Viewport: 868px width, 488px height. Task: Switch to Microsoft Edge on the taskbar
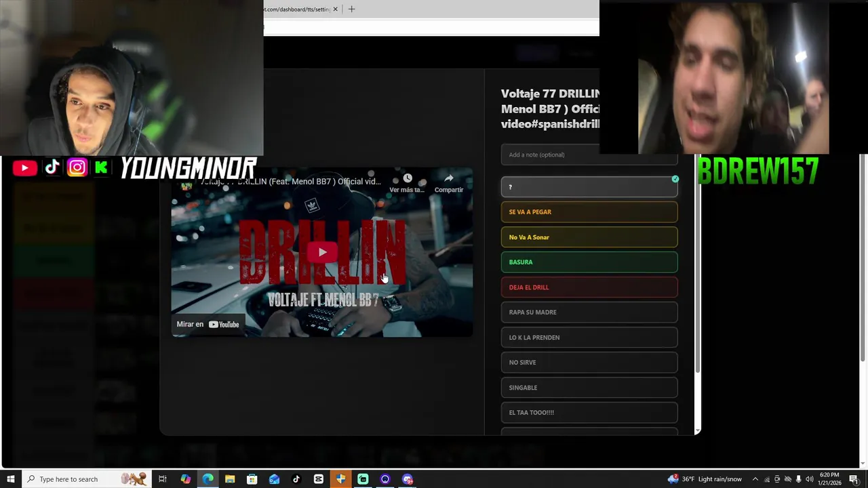pyautogui.click(x=208, y=479)
